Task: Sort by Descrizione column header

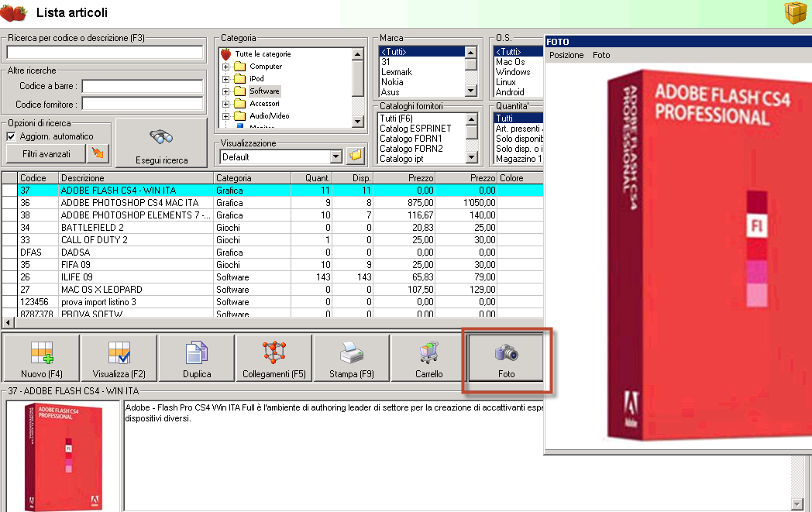Action: [x=136, y=178]
